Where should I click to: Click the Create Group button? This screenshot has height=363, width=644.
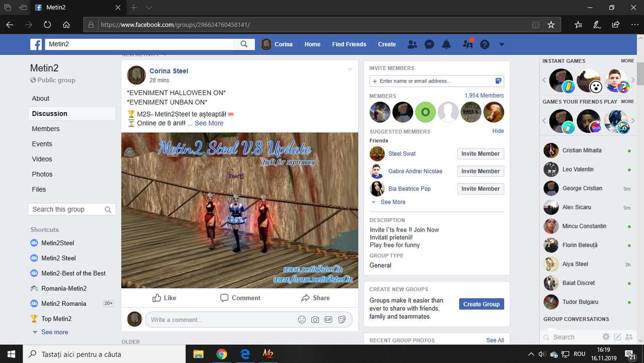481,304
